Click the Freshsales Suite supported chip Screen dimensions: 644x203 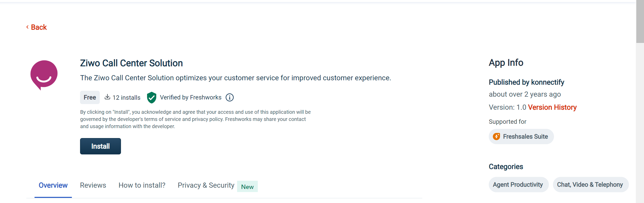(521, 137)
